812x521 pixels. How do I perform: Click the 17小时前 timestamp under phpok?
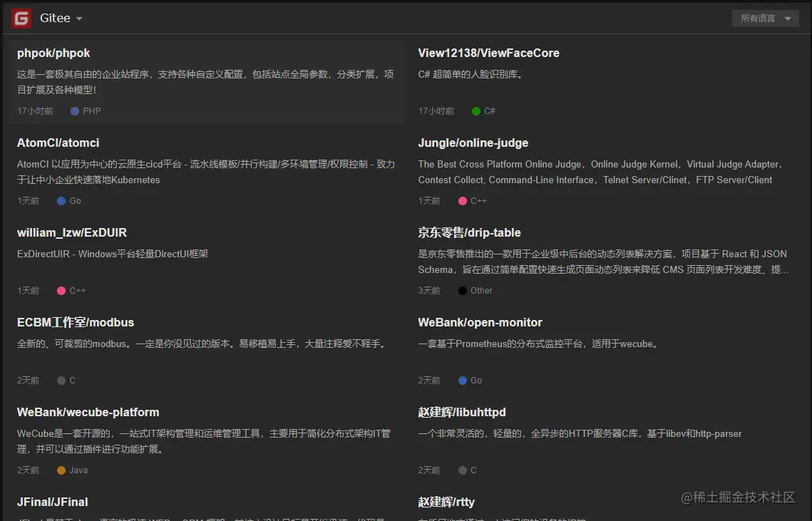coord(35,111)
